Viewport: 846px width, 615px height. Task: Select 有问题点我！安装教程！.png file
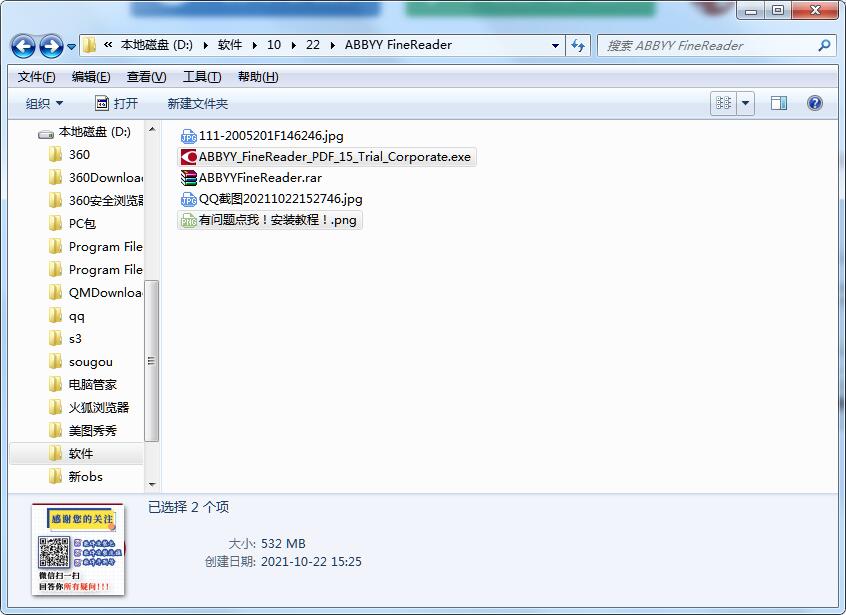[x=270, y=220]
